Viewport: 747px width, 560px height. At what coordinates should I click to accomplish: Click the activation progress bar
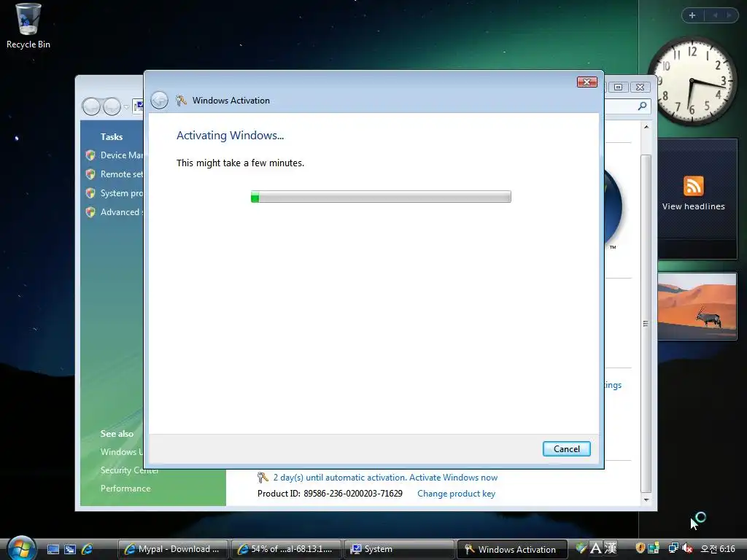[381, 197]
